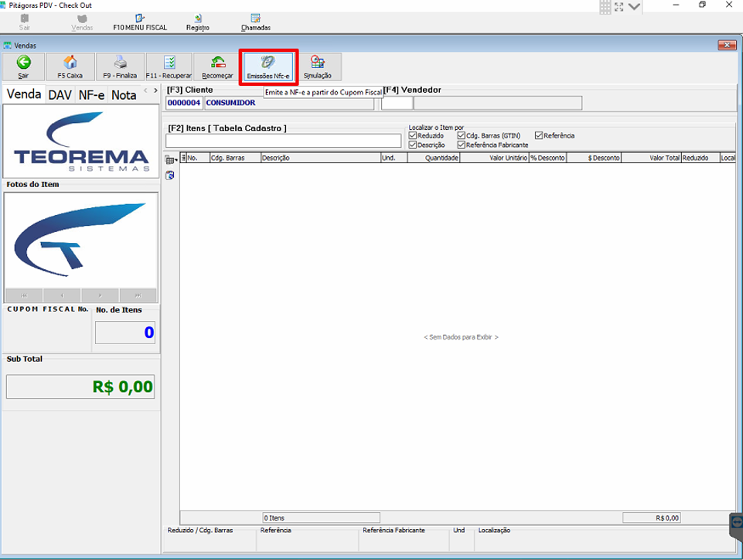This screenshot has width=743, height=560.
Task: Click the grid dots icon in title bar
Action: (605, 7)
